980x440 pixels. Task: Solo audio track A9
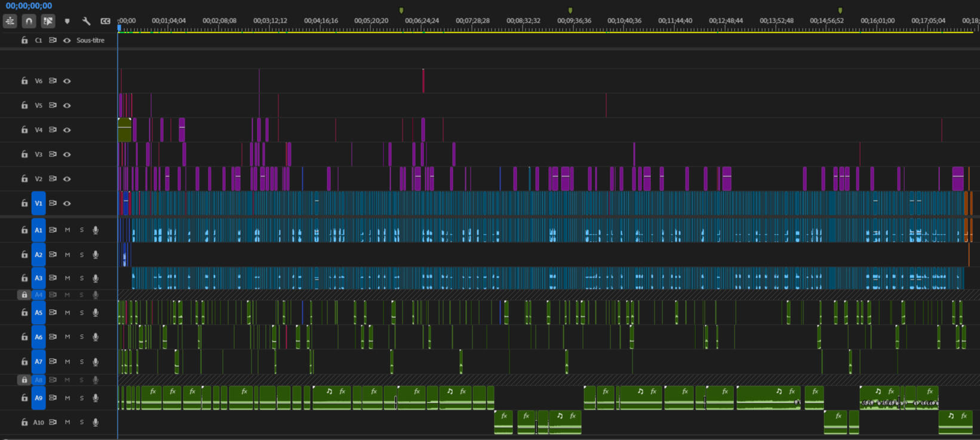pyautogui.click(x=82, y=398)
